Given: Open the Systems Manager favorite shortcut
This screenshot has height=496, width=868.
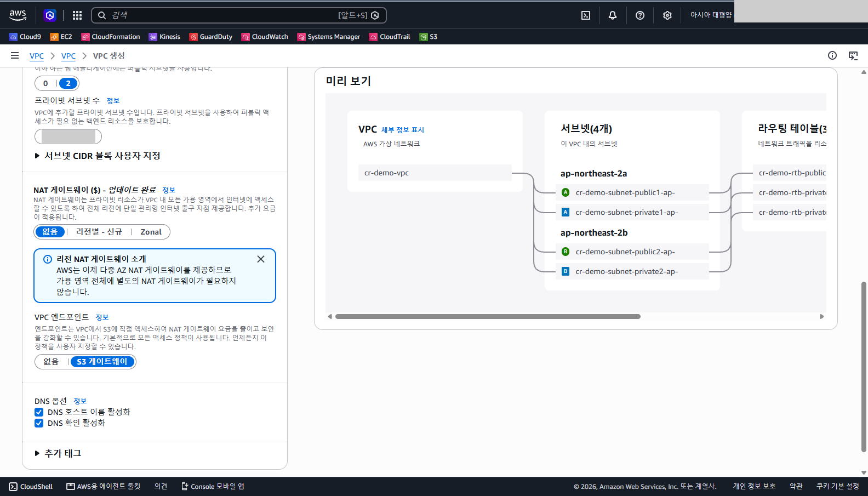Looking at the screenshot, I should 329,37.
